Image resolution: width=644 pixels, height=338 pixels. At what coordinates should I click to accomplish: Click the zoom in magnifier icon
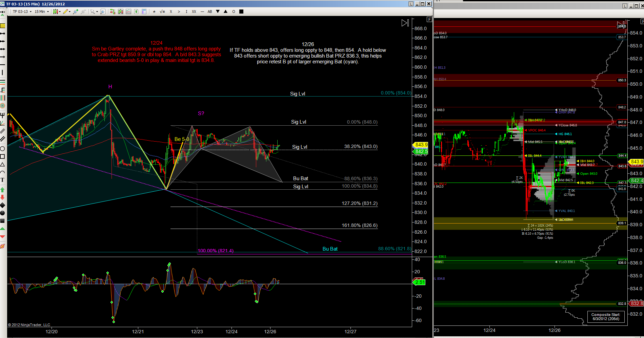pyautogui.click(x=76, y=12)
